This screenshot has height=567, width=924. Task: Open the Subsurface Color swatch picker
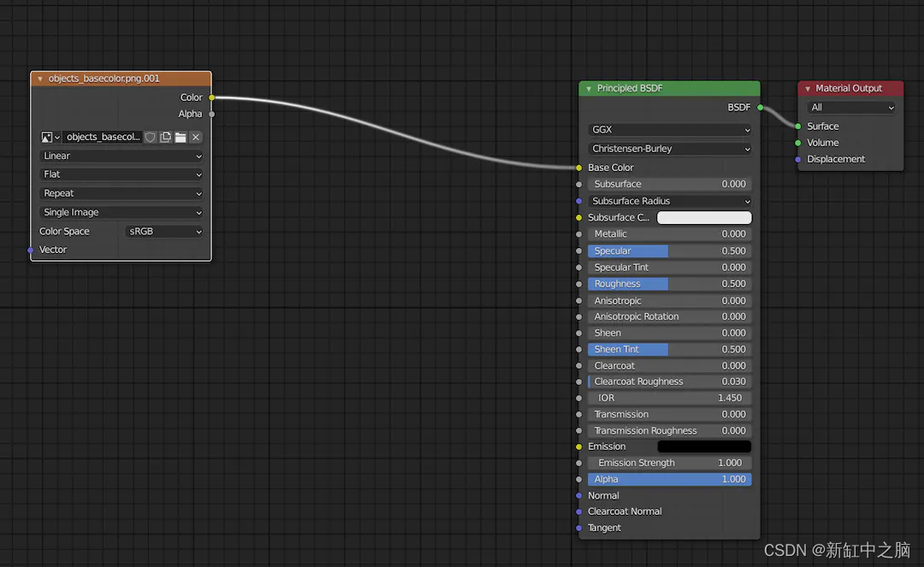704,217
